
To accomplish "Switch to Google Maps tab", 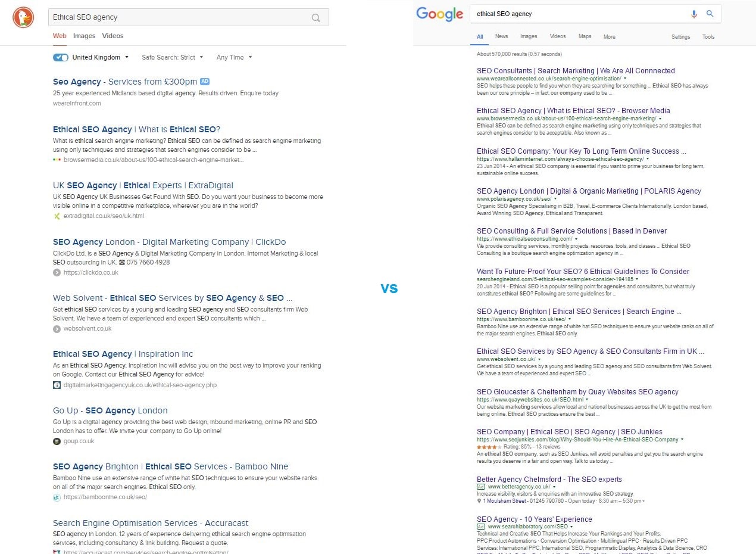I will coord(585,36).
